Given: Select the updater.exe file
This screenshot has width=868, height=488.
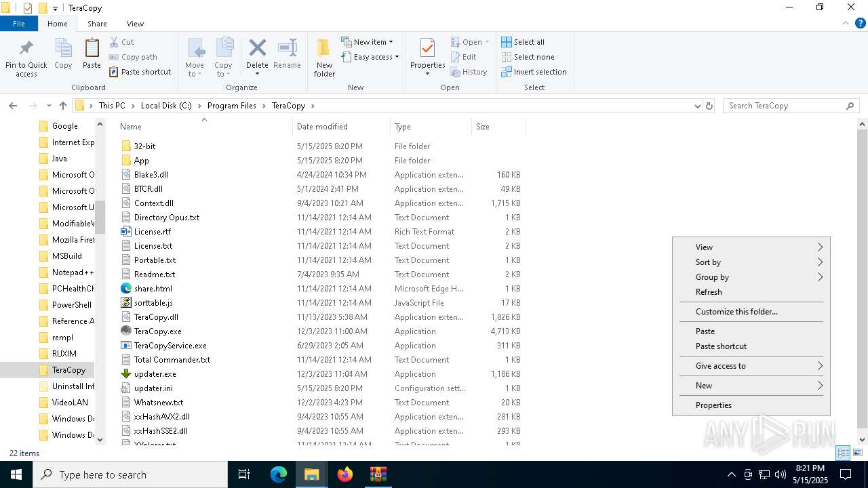Looking at the screenshot, I should 155,374.
